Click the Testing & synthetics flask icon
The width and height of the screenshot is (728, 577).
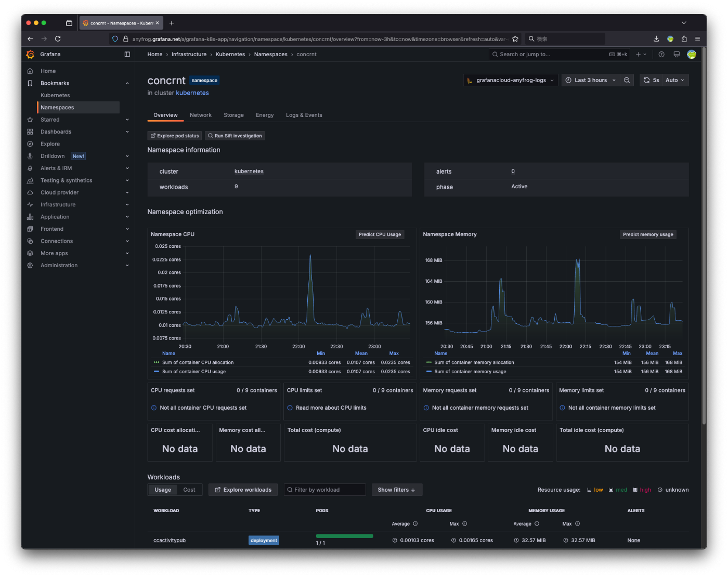click(30, 180)
